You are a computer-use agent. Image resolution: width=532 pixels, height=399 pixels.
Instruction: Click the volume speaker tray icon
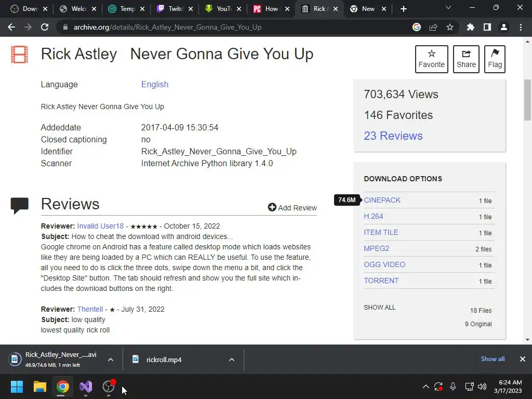pyautogui.click(x=482, y=387)
